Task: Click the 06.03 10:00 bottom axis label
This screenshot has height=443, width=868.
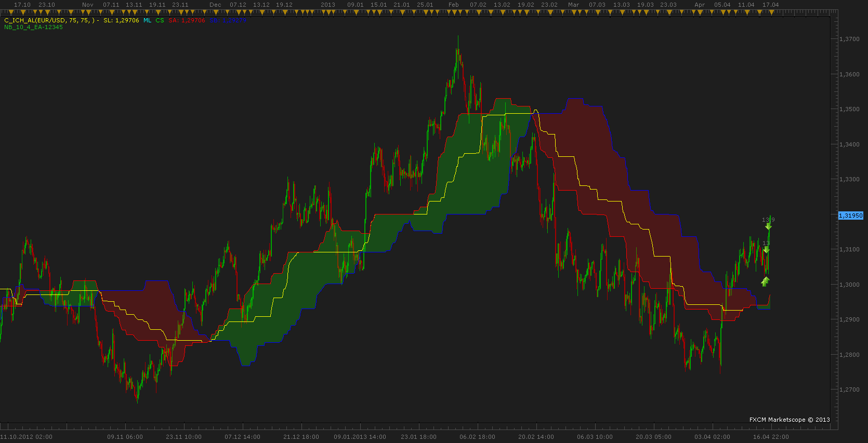Action: tap(595, 437)
